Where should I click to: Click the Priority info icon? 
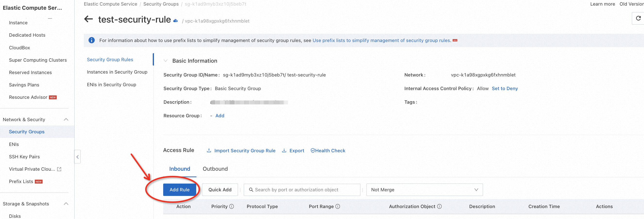click(x=232, y=207)
